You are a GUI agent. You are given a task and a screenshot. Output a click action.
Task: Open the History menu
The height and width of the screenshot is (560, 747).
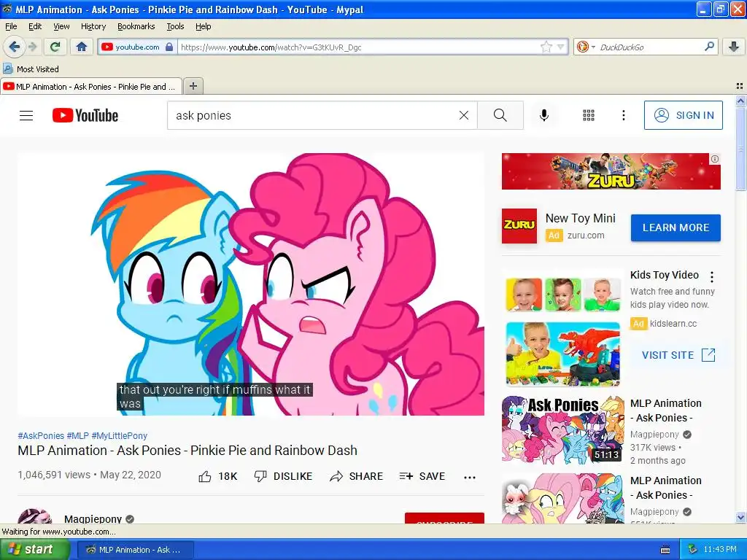93,26
